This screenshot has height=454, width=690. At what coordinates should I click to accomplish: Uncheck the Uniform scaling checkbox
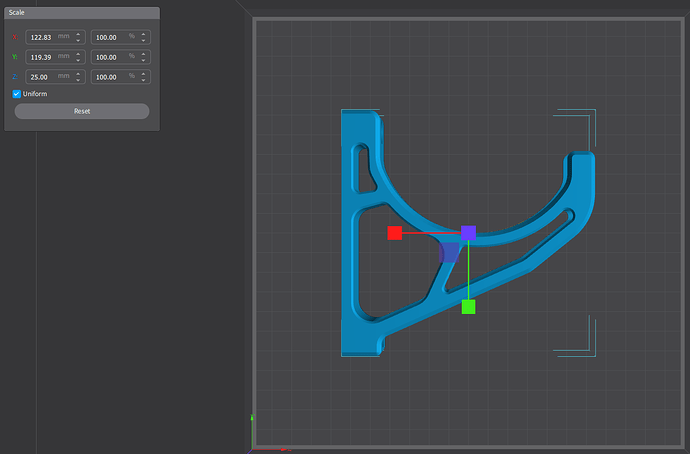coord(17,94)
